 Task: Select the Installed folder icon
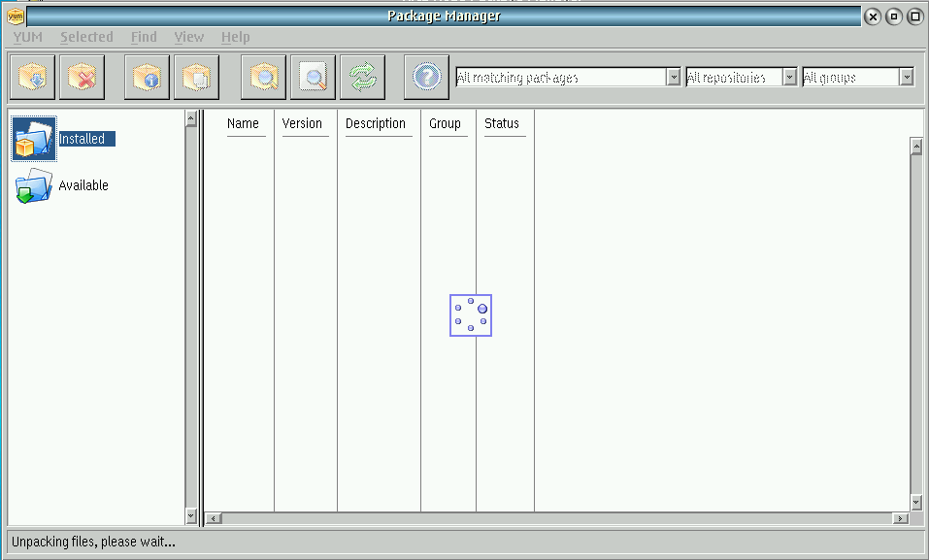tap(34, 139)
